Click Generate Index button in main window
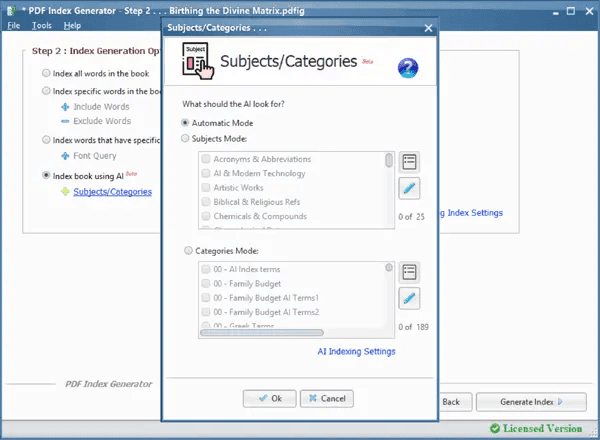 [x=531, y=402]
